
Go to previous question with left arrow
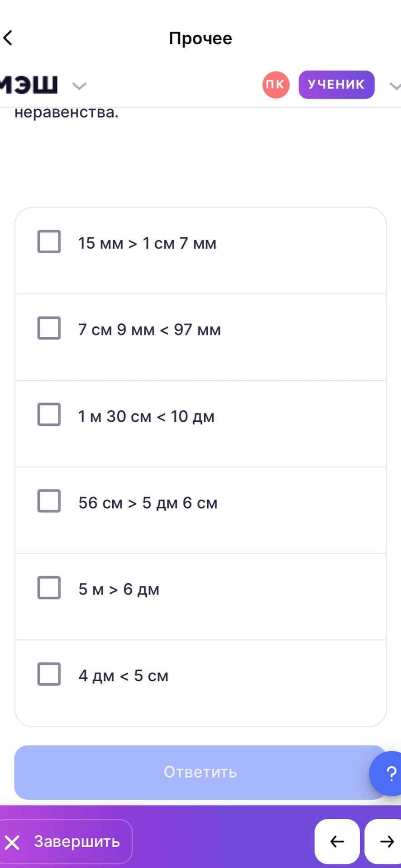[x=337, y=841]
